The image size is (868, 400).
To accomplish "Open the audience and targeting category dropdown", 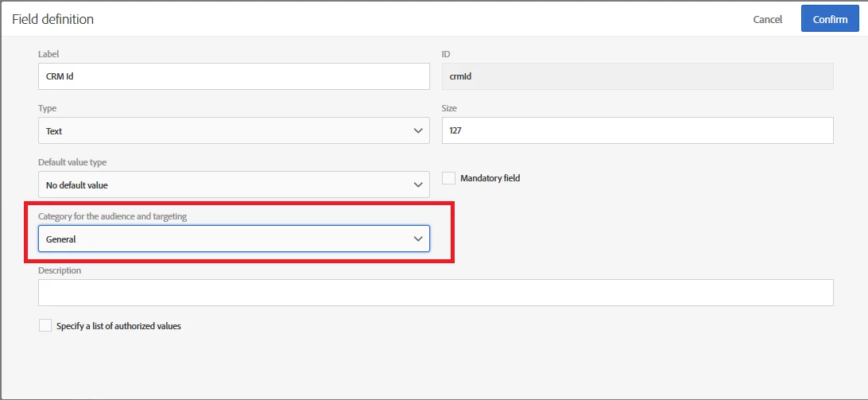I will click(x=234, y=239).
